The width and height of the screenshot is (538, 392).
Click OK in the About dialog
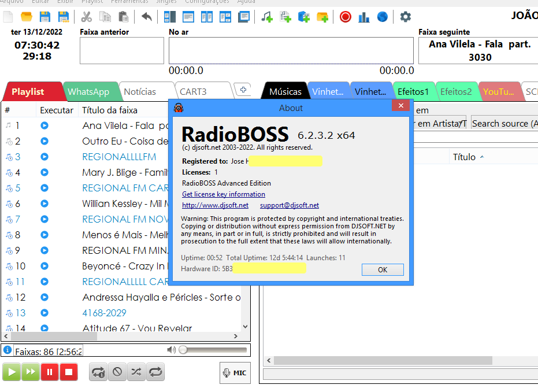pos(383,270)
